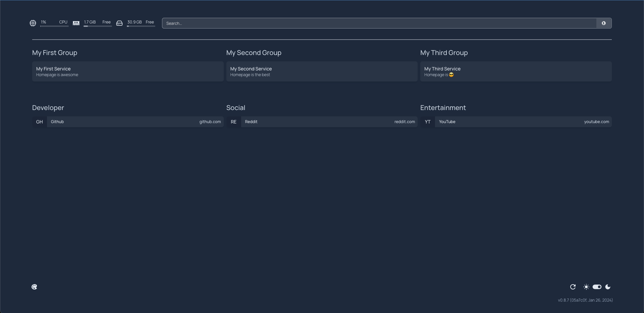Open My Second Service card
644x313 pixels.
[x=321, y=71]
